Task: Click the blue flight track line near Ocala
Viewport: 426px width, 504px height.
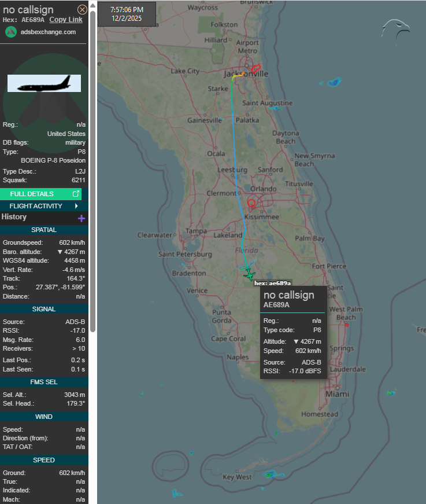Action: click(234, 151)
